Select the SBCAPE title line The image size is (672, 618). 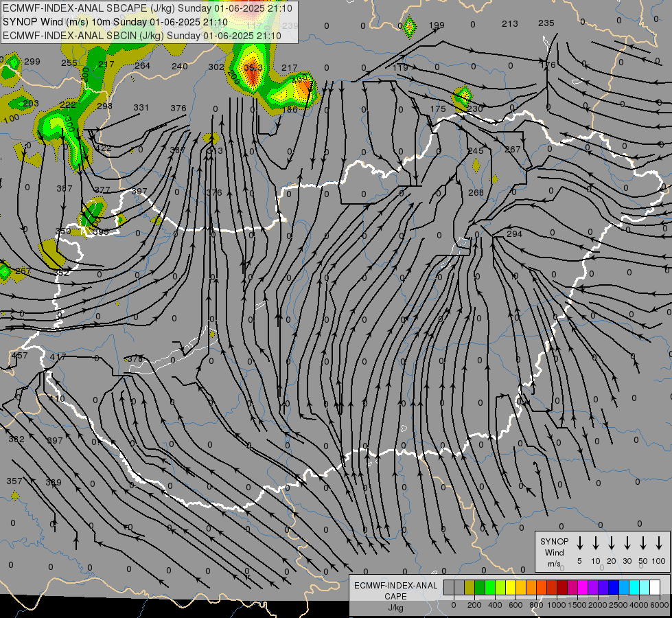(148, 8)
